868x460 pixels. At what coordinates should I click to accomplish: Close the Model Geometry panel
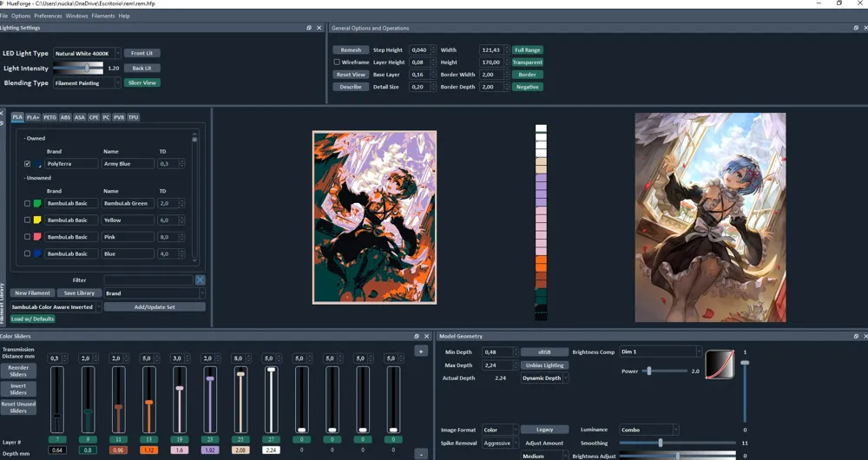pos(865,336)
